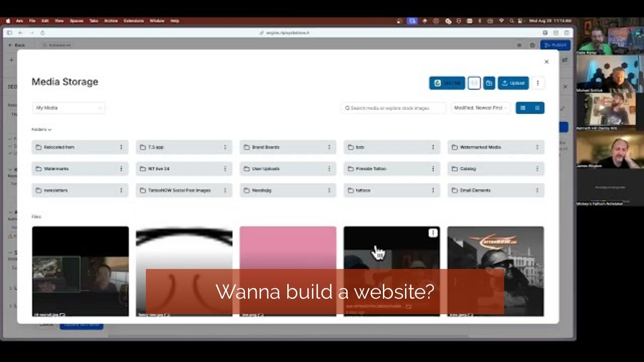Open options menu for Brand Boards folder
This screenshot has width=644, height=362.
coord(329,147)
